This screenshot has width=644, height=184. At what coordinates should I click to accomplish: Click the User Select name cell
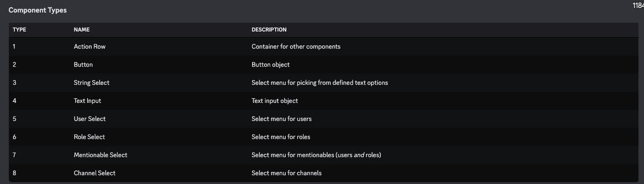coord(90,119)
